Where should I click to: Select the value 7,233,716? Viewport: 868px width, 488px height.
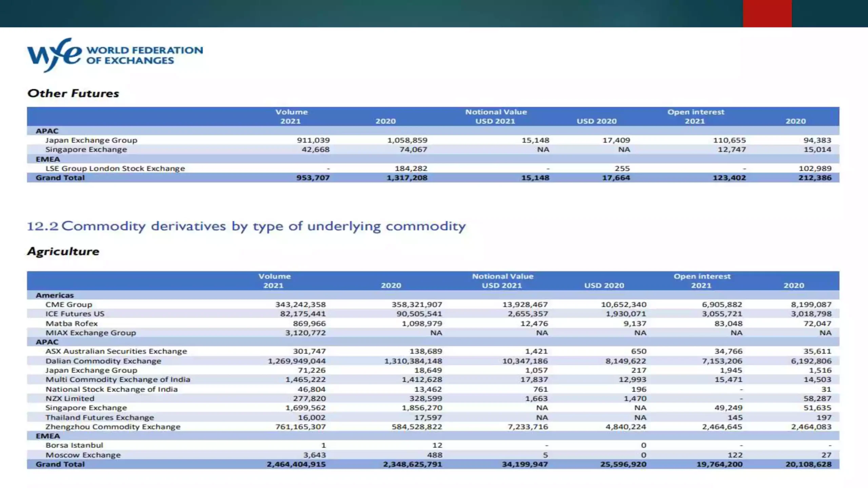pyautogui.click(x=528, y=427)
